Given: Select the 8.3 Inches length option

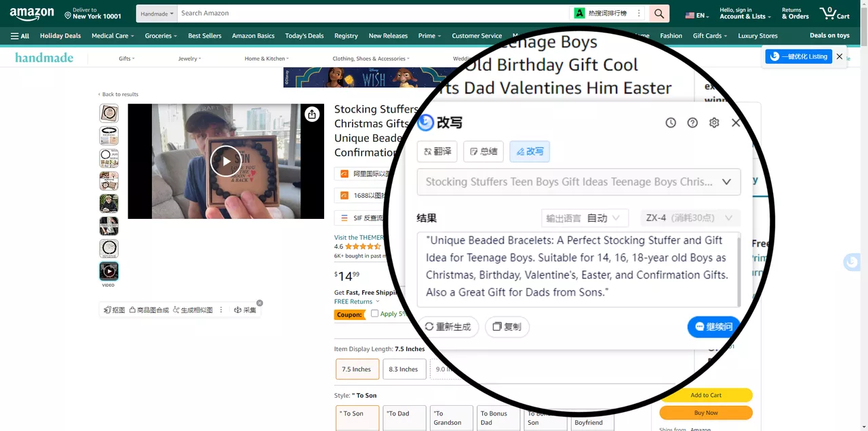Looking at the screenshot, I should (x=403, y=369).
